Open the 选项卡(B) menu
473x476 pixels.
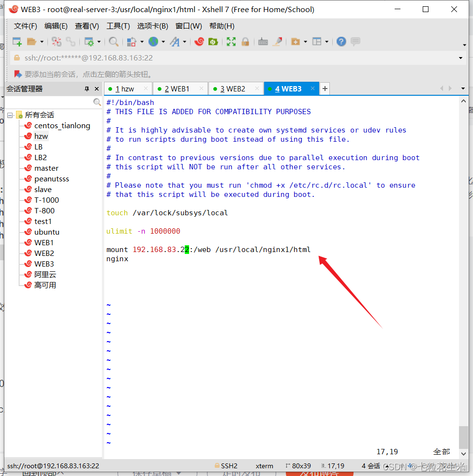tap(152, 26)
